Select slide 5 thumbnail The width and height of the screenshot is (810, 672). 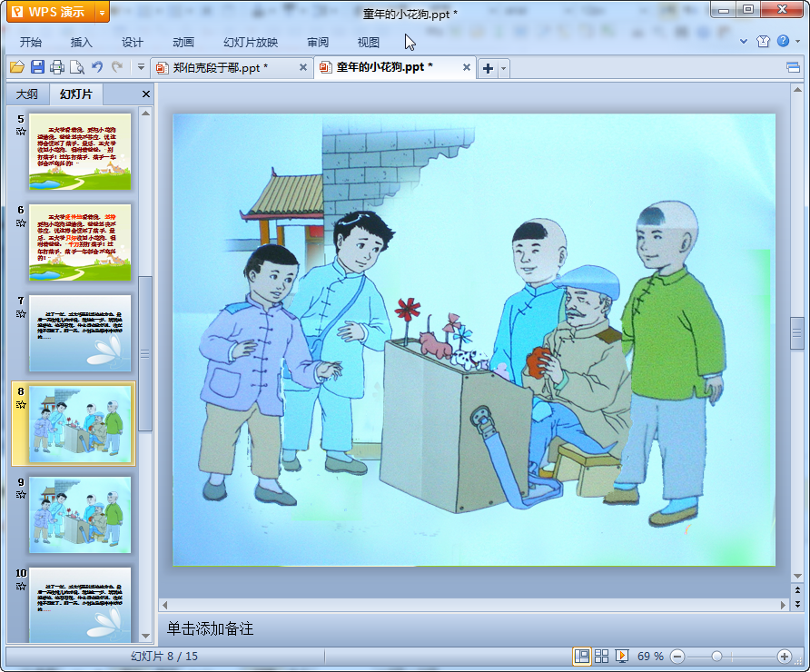pyautogui.click(x=80, y=152)
